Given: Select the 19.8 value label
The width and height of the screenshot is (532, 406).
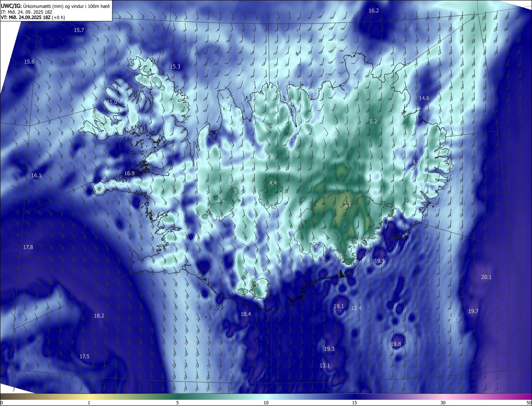Looking at the screenshot, I should 396,344.
